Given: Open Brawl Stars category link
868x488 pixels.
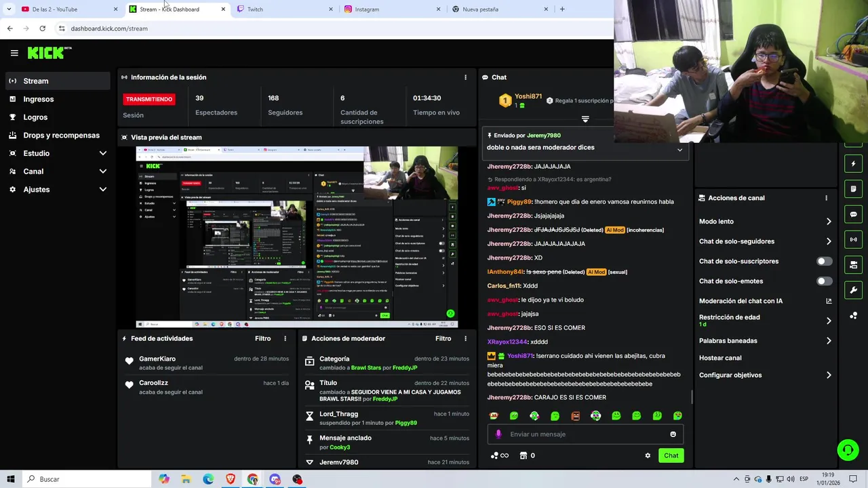Looking at the screenshot, I should tap(366, 368).
